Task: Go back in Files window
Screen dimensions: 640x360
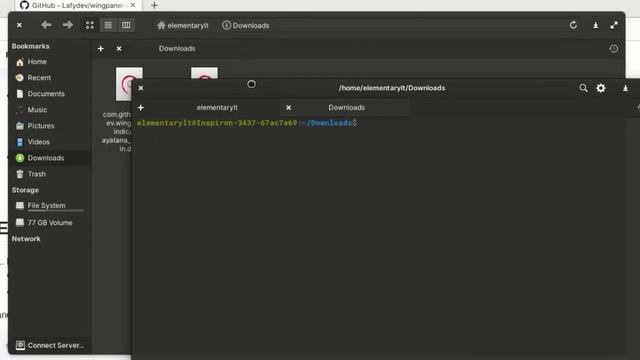Action: click(46, 25)
